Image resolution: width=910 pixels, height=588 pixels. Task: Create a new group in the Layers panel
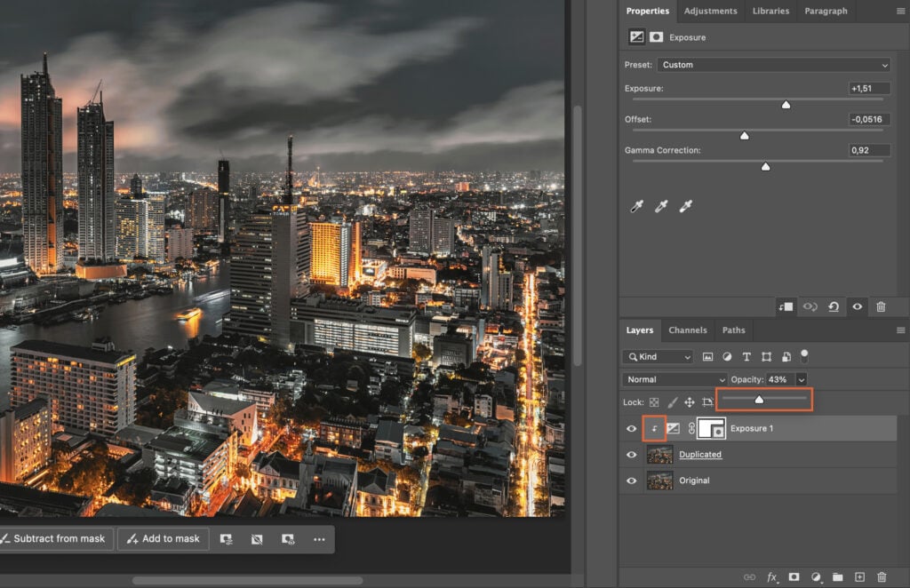point(835,576)
